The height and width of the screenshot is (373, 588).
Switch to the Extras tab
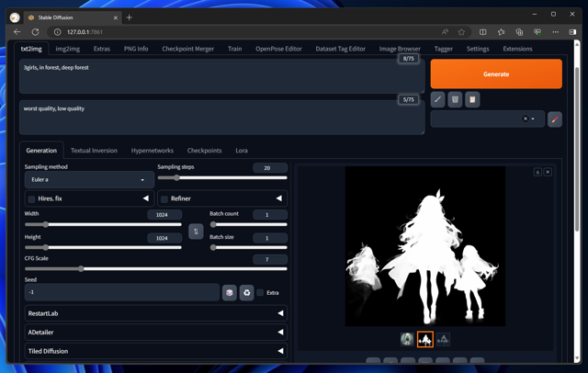click(102, 49)
